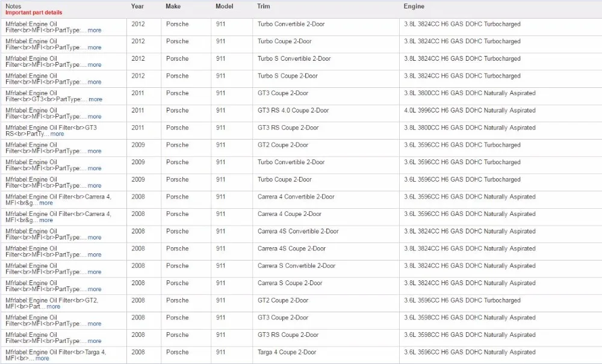Image resolution: width=602 pixels, height=364 pixels.
Task: Select trim cell 'Targa 4 Coupe 2-Door'
Action: pos(287,352)
